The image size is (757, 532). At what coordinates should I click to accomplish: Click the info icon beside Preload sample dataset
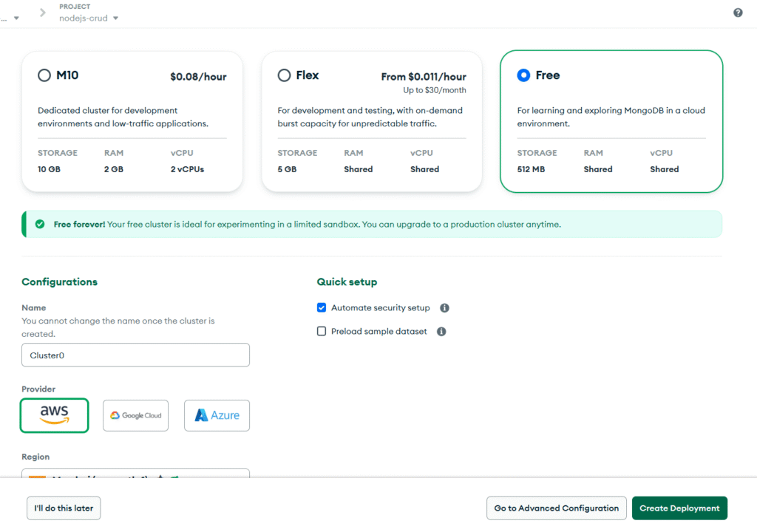point(441,331)
